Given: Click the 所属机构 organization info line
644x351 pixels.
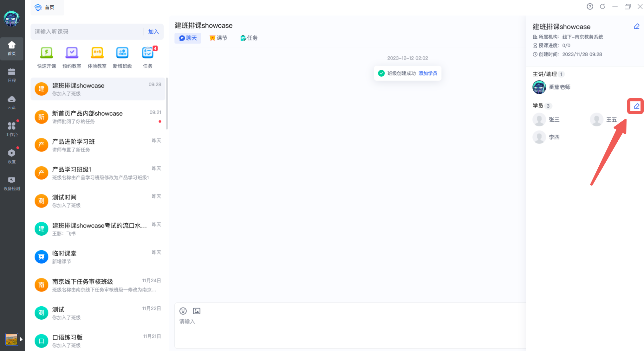Looking at the screenshot, I should [x=568, y=37].
